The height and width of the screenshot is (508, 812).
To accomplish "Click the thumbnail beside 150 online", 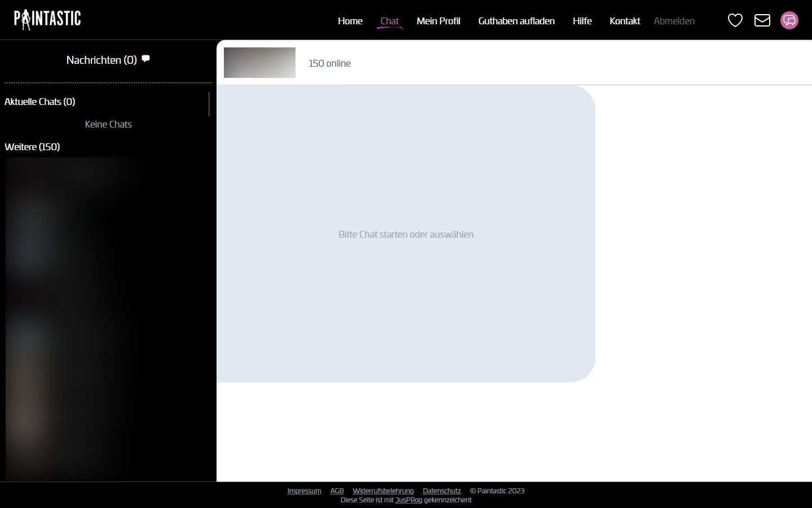I will click(259, 63).
